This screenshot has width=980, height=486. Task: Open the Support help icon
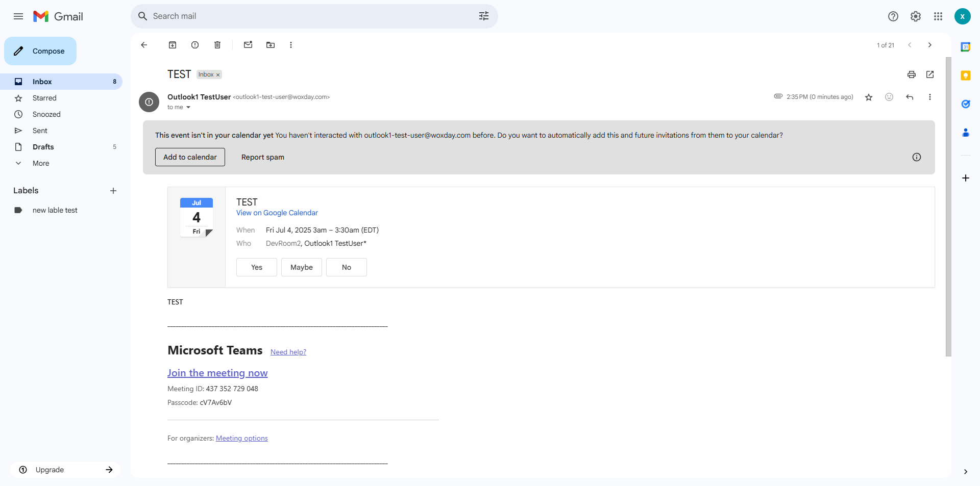893,16
